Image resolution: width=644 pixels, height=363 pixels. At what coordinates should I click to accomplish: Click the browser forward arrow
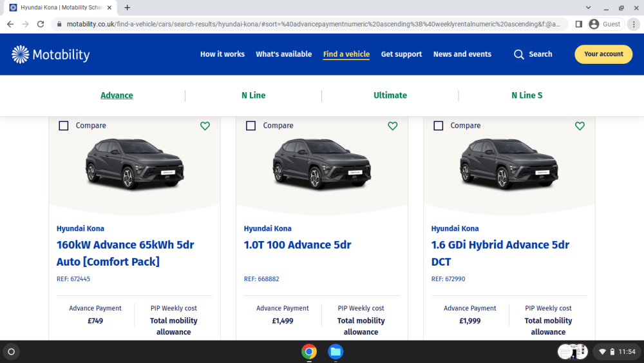point(26,25)
